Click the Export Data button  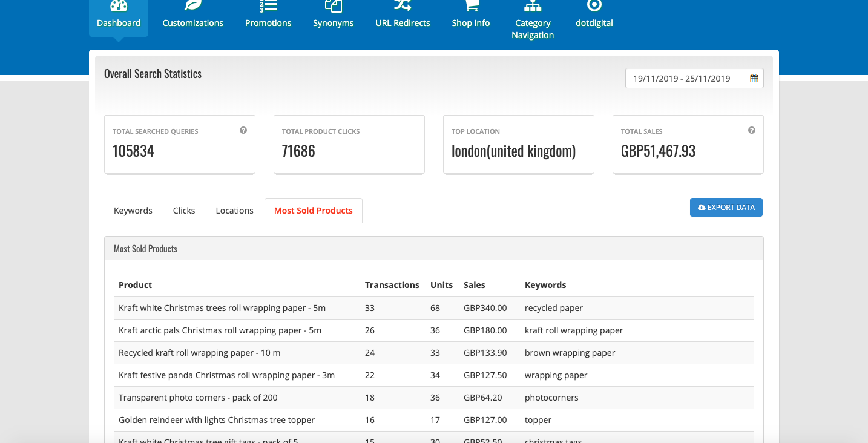[x=726, y=208]
